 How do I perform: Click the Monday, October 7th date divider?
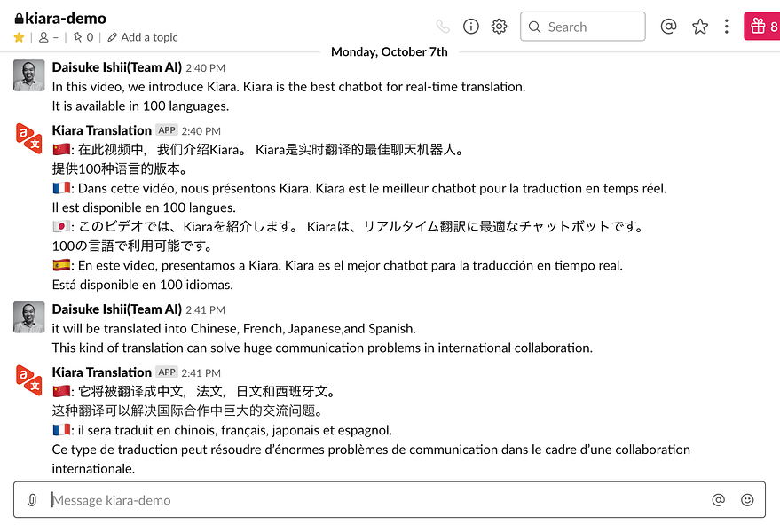[389, 51]
